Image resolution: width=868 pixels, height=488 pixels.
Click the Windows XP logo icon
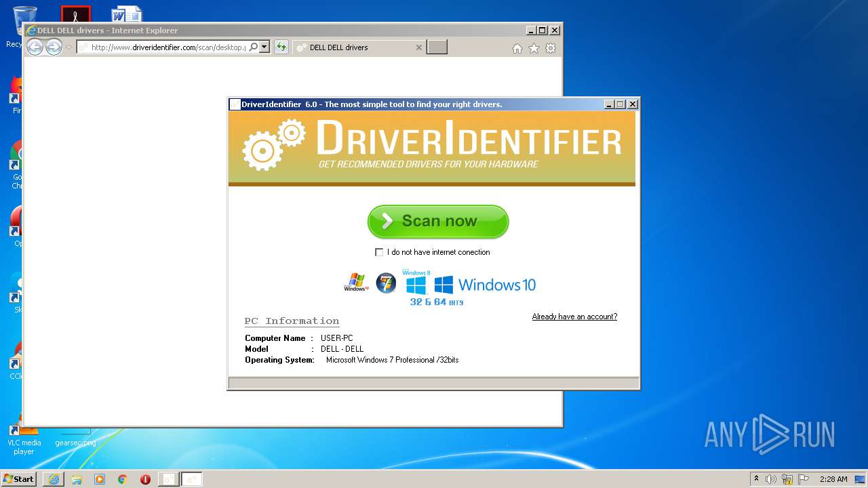tap(356, 283)
